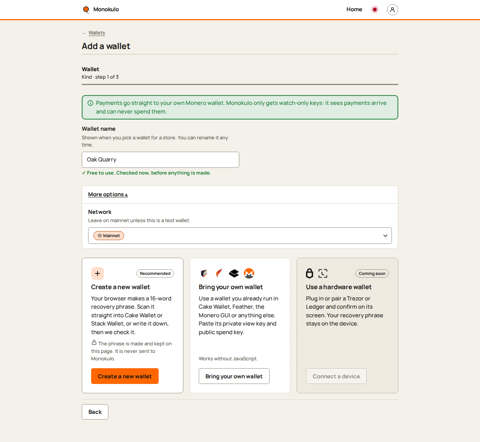Open the user account avatar icon

point(392,10)
